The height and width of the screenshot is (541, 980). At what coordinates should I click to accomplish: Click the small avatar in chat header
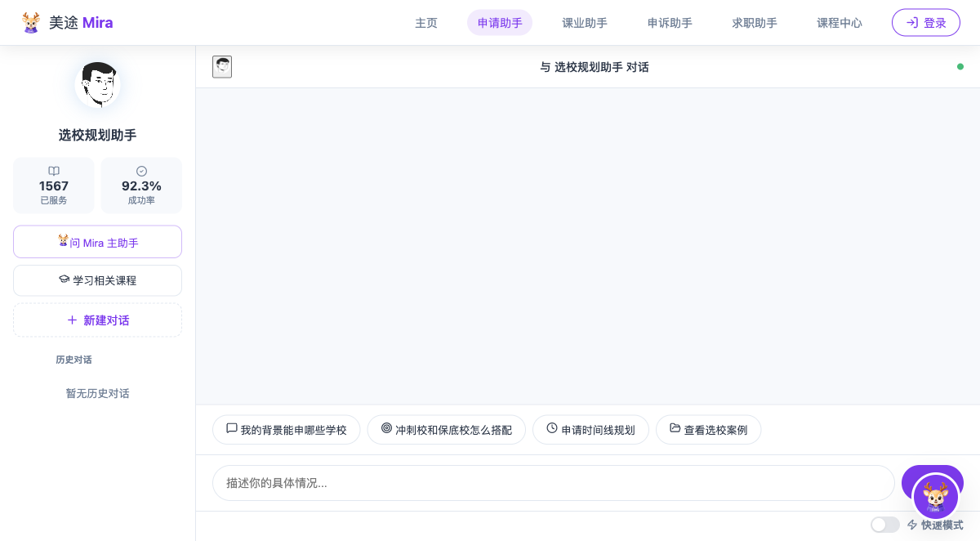point(222,67)
